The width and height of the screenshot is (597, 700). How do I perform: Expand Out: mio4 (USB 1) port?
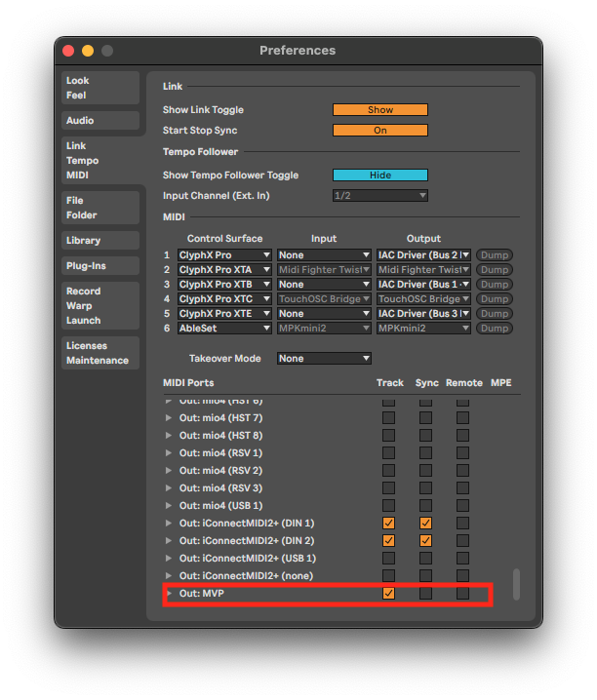coord(168,506)
